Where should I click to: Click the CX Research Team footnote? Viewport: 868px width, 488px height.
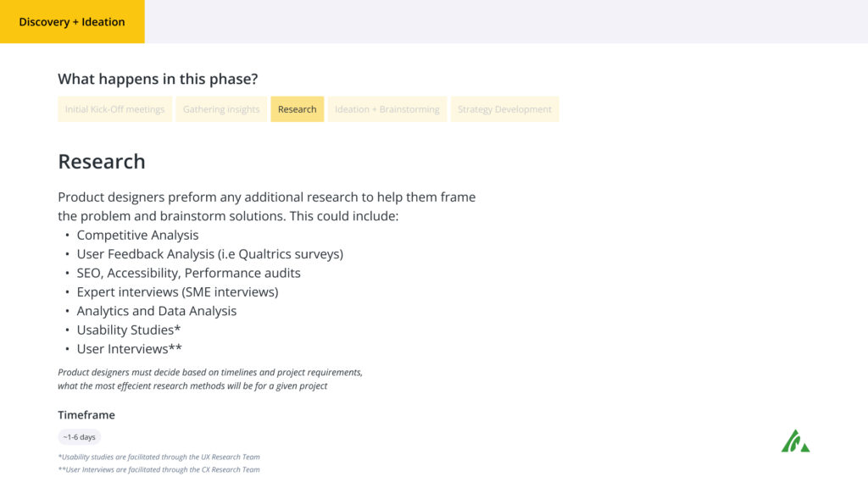point(159,469)
